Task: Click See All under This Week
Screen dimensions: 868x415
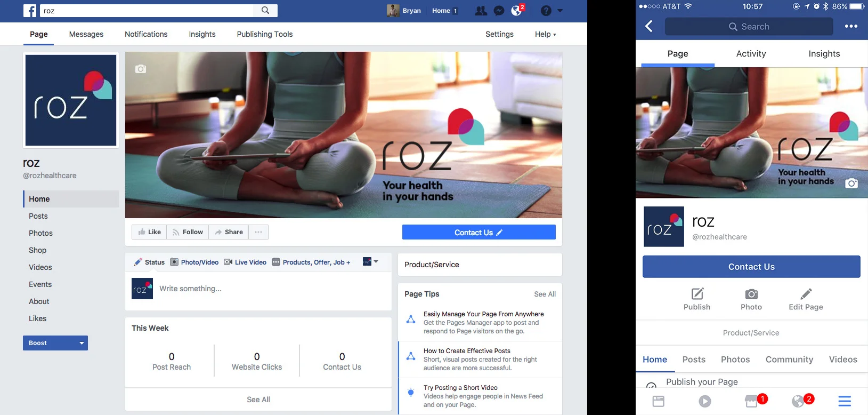Action: 258,400
